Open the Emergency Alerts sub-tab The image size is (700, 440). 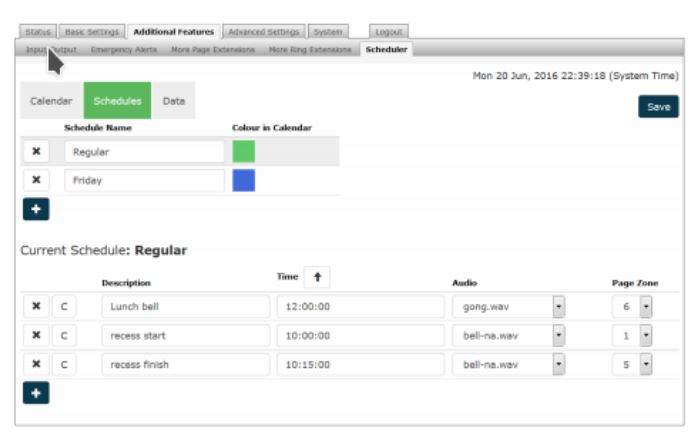124,49
